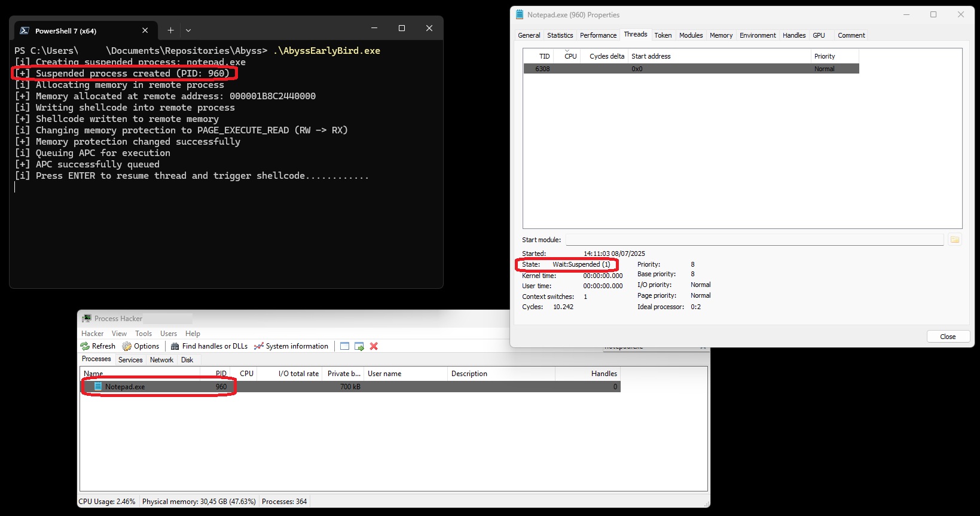Click CPU Usage status bar entry
This screenshot has height=516, width=980.
pyautogui.click(x=107, y=502)
